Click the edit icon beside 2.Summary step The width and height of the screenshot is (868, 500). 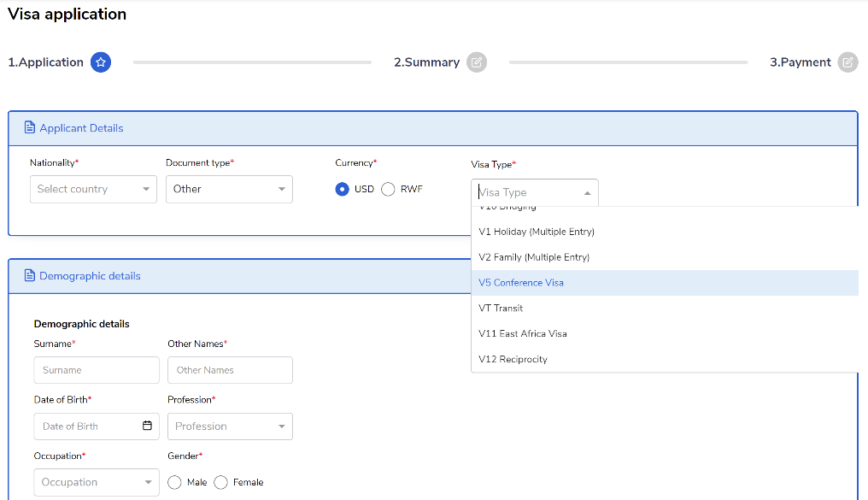[x=477, y=62]
